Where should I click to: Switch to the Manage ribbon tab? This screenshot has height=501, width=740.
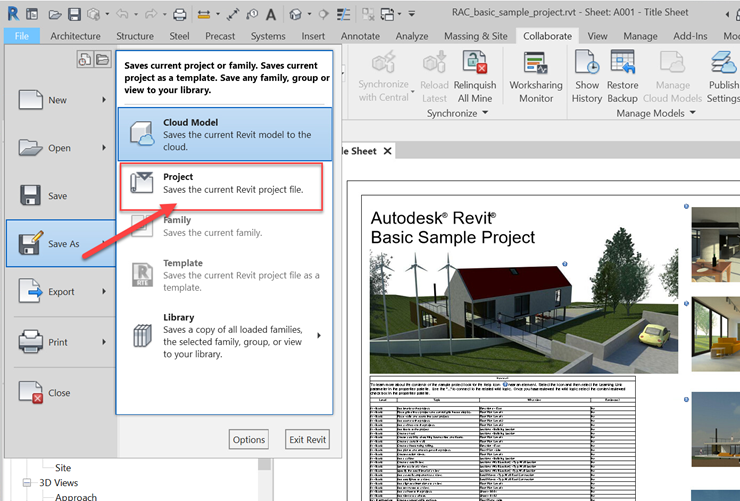[640, 36]
